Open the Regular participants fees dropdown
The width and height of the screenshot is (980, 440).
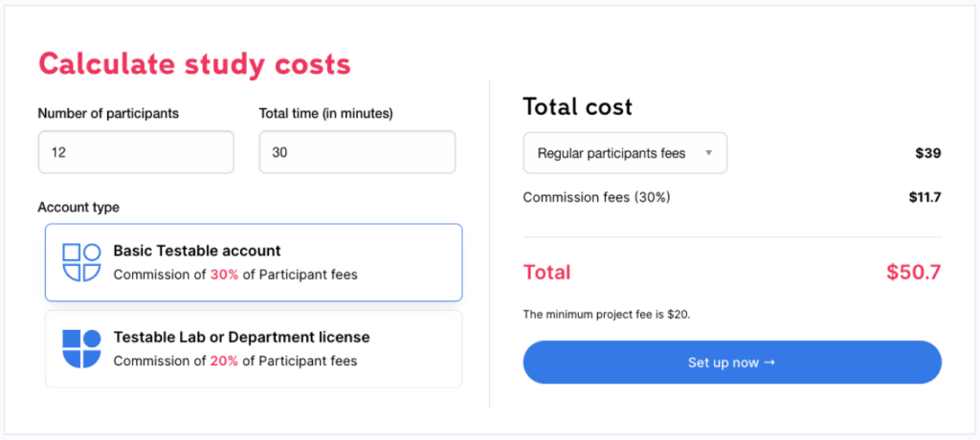[625, 153]
